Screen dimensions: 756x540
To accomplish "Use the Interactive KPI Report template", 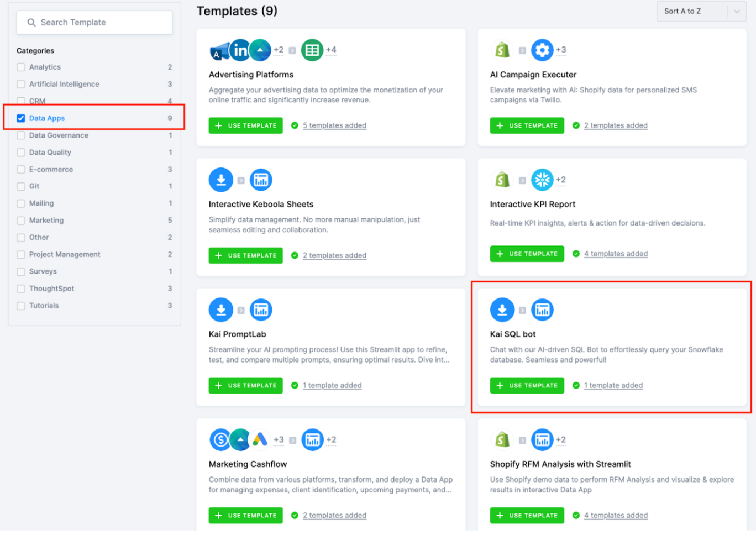I will coord(527,254).
